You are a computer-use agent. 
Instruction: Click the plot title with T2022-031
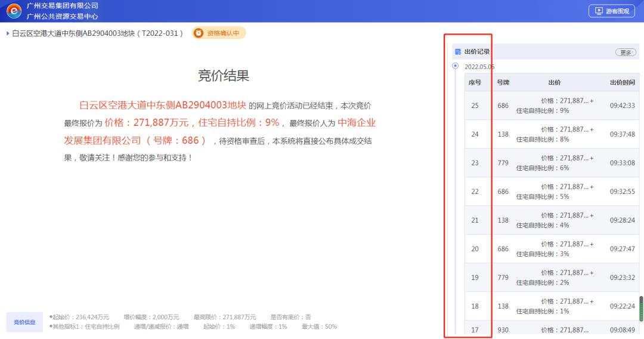[x=97, y=33]
